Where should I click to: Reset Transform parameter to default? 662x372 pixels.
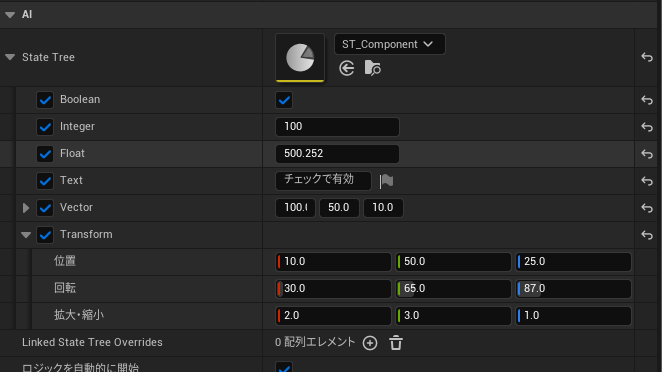pos(647,235)
